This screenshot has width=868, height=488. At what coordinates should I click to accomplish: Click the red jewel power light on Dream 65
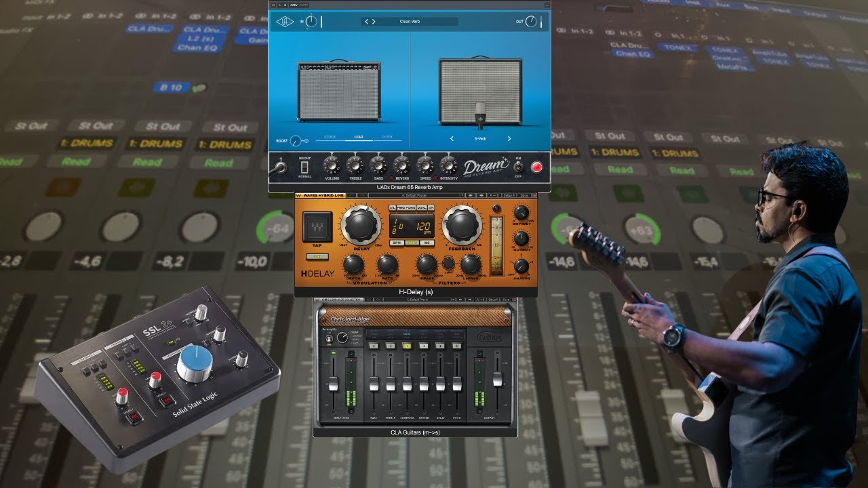click(537, 167)
